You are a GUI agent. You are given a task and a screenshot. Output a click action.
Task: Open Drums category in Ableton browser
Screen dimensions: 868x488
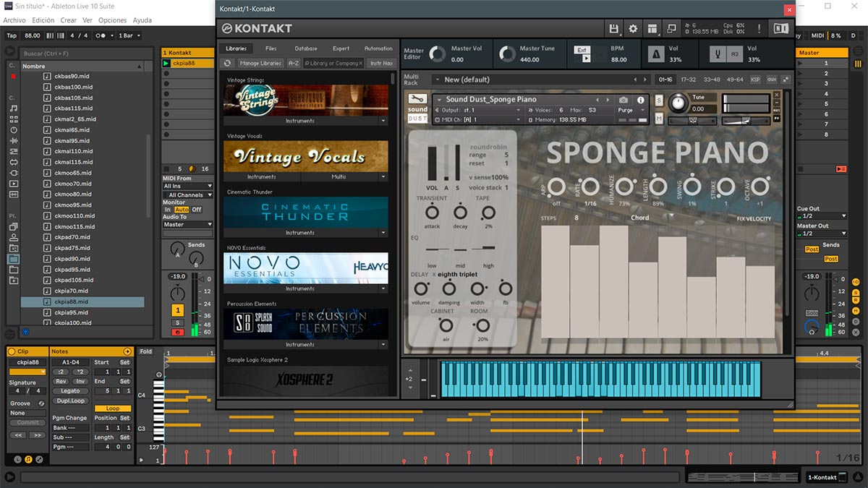(14, 119)
